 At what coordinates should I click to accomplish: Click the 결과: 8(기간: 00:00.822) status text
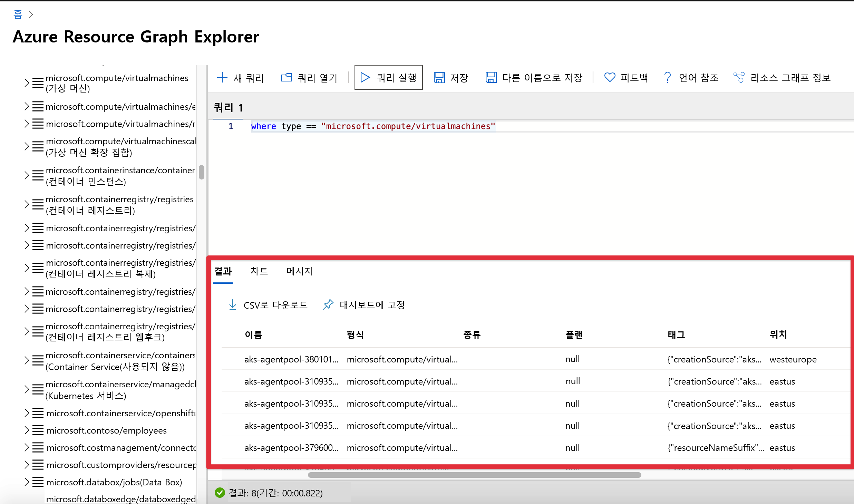tap(276, 493)
